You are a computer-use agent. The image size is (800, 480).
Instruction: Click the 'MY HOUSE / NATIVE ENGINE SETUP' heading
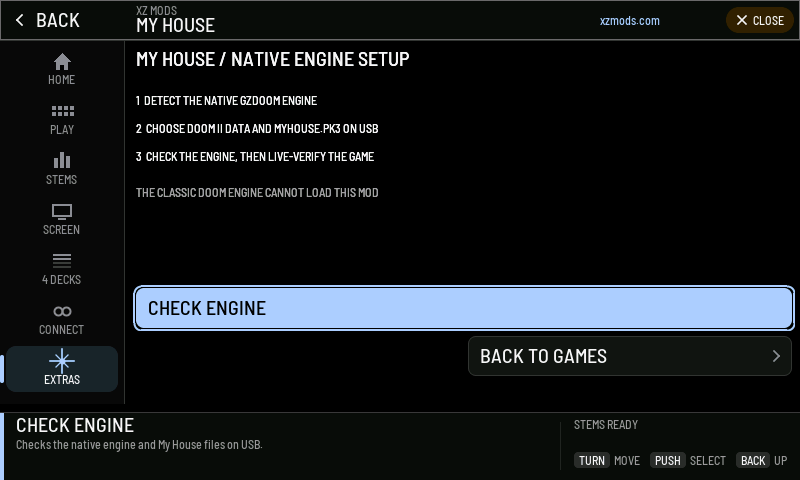(272, 59)
